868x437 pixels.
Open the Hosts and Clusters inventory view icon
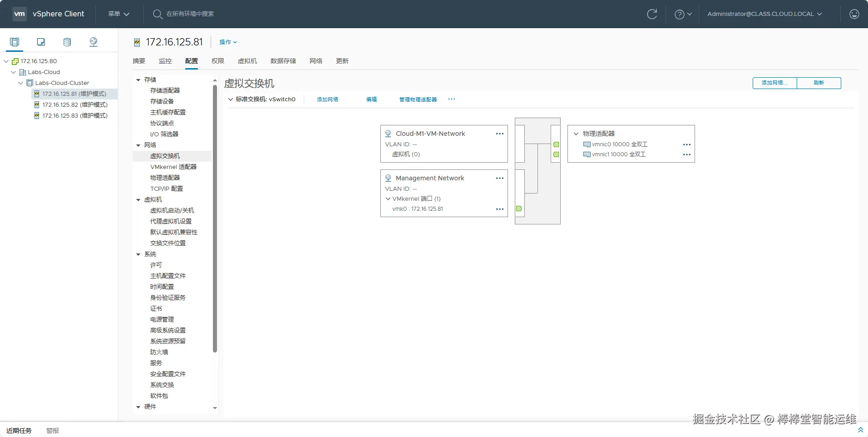click(15, 42)
